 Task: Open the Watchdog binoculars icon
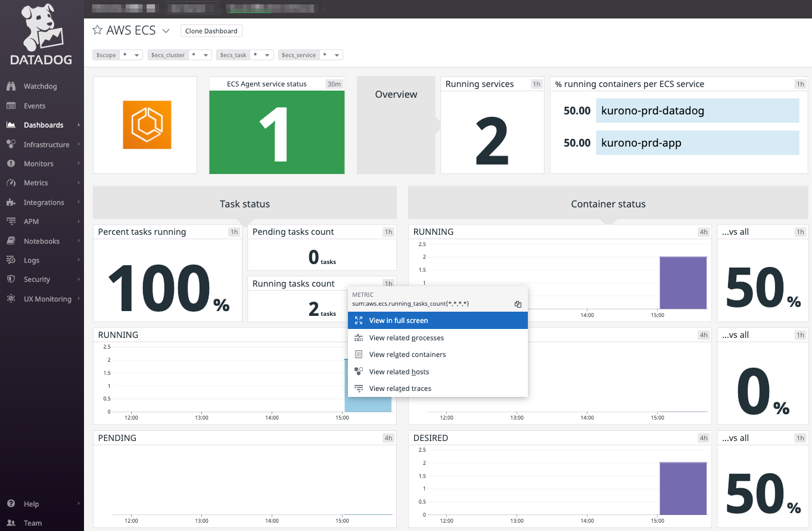coord(11,86)
